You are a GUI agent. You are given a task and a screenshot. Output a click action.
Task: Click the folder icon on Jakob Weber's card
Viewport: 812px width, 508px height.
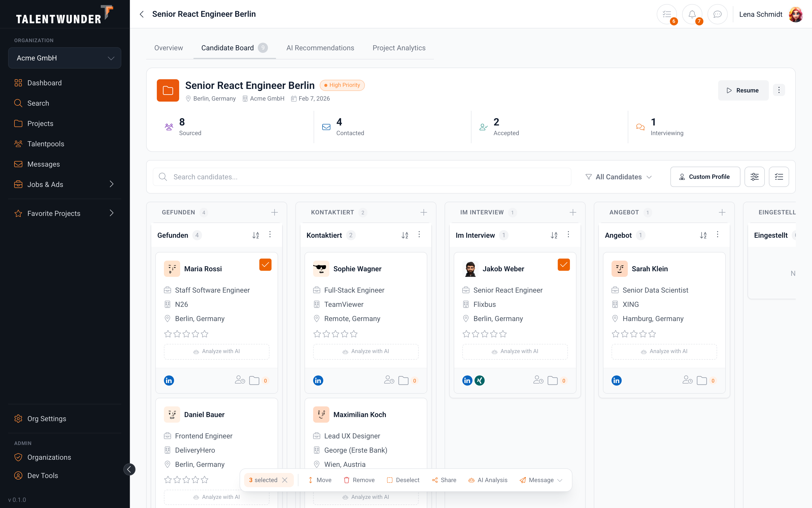tap(552, 380)
